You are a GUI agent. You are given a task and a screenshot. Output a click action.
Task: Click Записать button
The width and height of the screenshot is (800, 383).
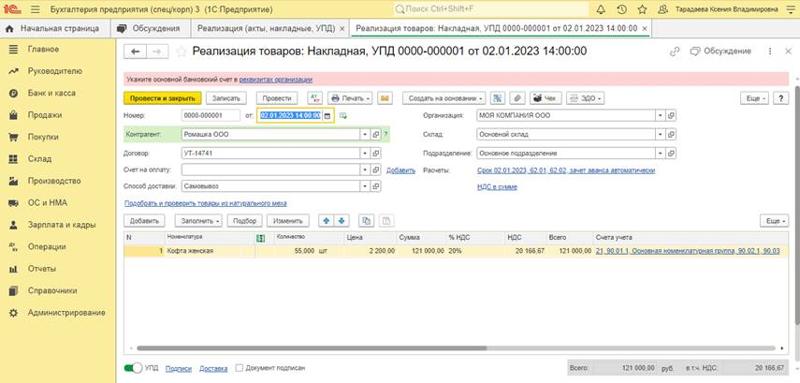coord(226,98)
